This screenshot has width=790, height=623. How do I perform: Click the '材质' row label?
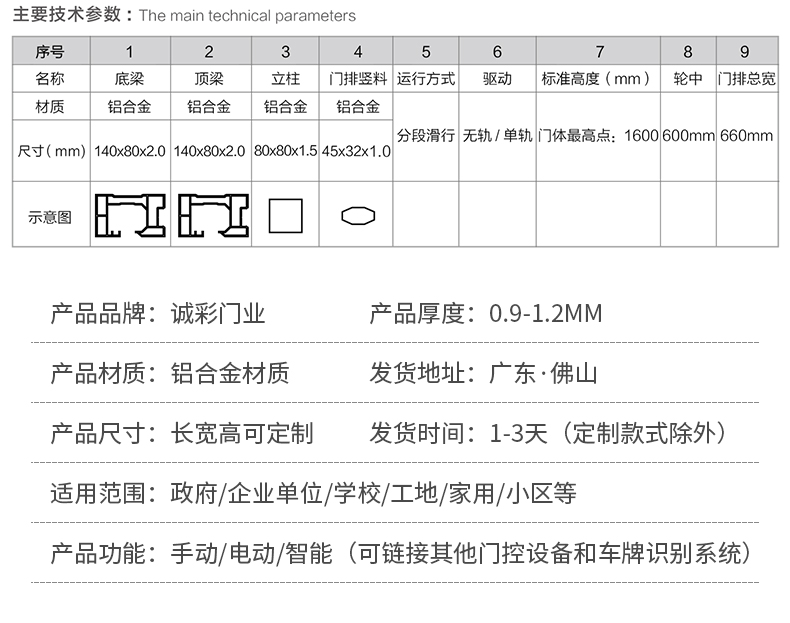click(50, 107)
